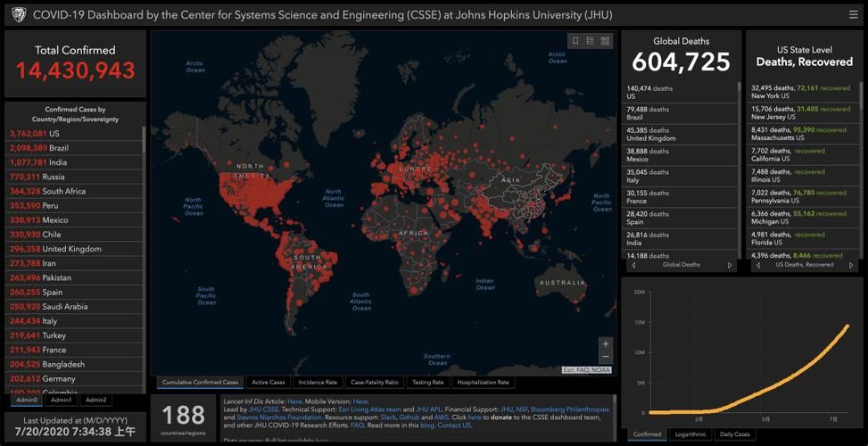Go to previous US Deaths, Recovered page
This screenshot has width=868, height=446.
(x=757, y=266)
